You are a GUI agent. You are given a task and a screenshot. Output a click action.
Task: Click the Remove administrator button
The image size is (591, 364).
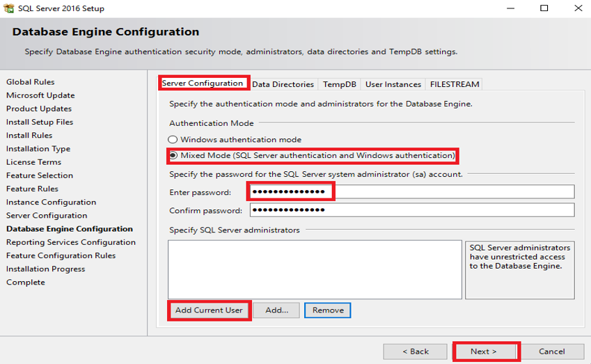point(328,310)
